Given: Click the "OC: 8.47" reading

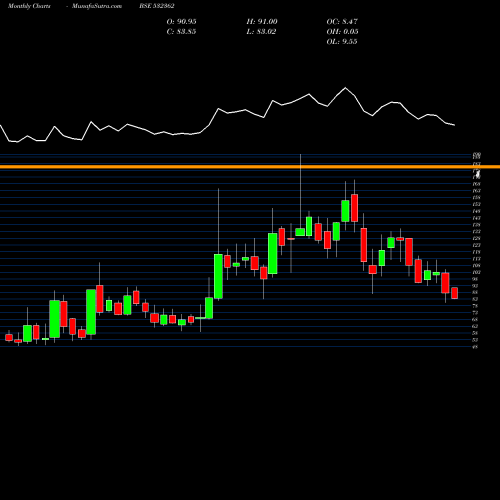Looking at the screenshot, I should (342, 22).
